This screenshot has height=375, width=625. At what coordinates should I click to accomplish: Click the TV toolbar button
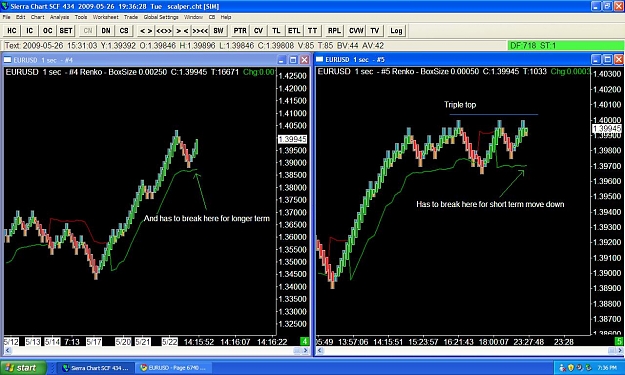[x=374, y=31]
